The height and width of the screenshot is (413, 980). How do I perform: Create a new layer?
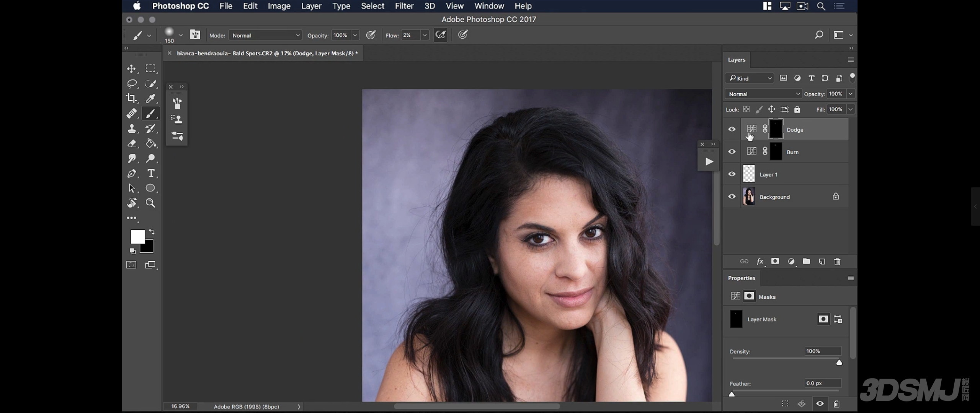pos(822,262)
